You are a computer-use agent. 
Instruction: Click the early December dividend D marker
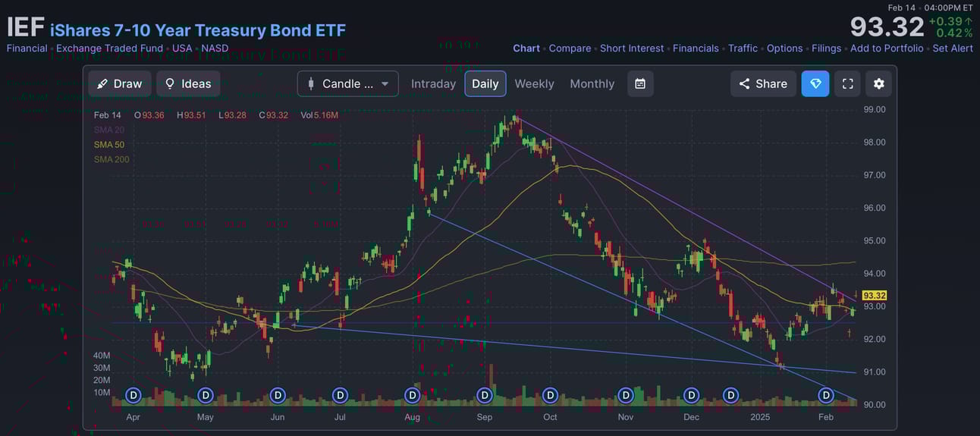692,395
